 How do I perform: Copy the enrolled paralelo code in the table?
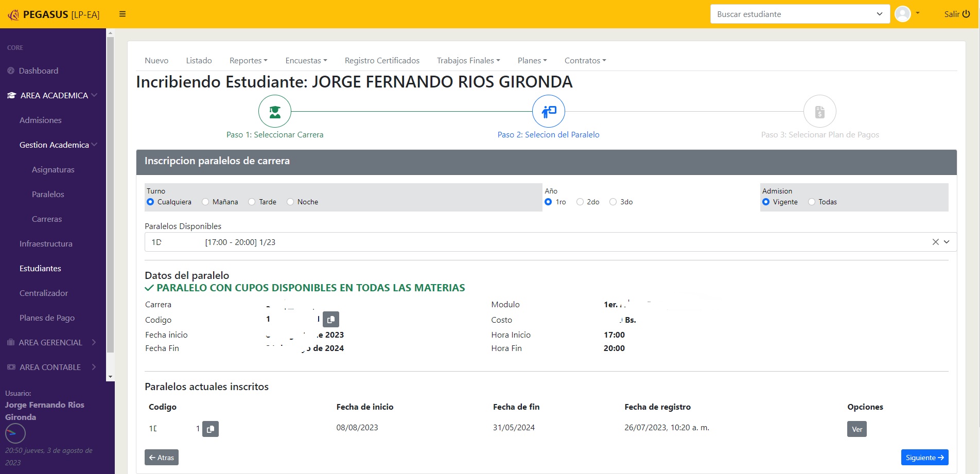(211, 429)
